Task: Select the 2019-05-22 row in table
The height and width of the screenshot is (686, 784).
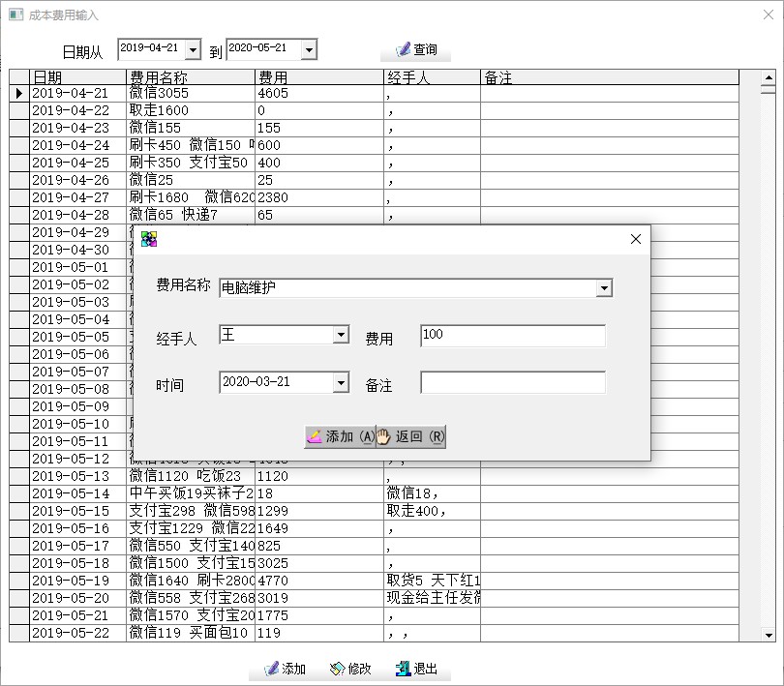Action: 77,633
